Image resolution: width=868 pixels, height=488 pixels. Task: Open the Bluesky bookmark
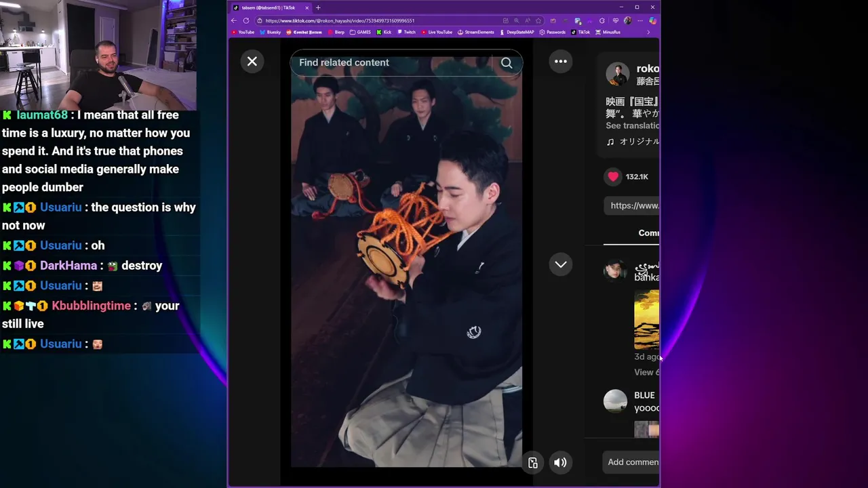tap(271, 32)
